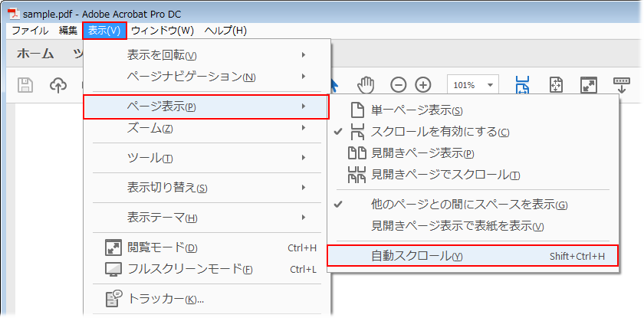644x318 pixels.
Task: Choose 見開きページでスクロール option
Action: pos(473,175)
